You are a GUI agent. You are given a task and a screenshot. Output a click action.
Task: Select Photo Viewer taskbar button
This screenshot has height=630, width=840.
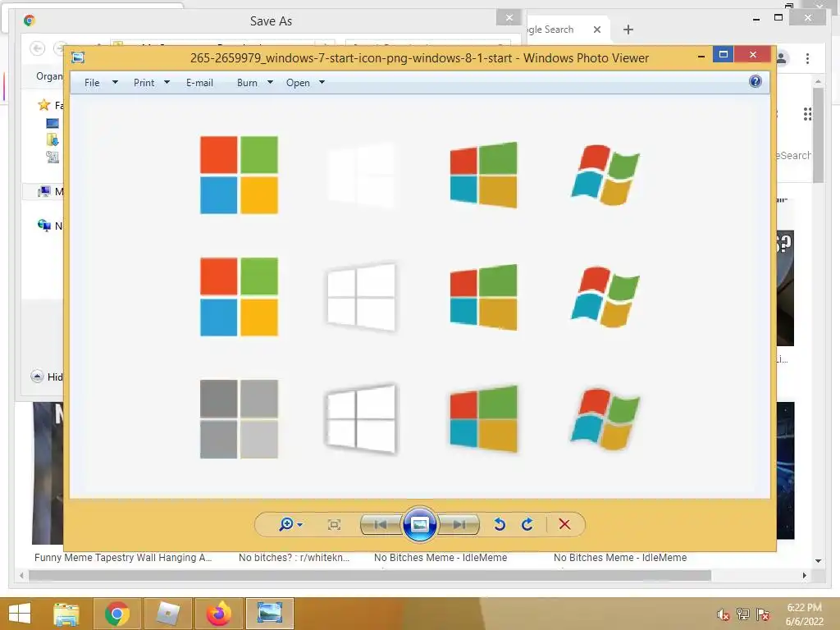pos(270,614)
